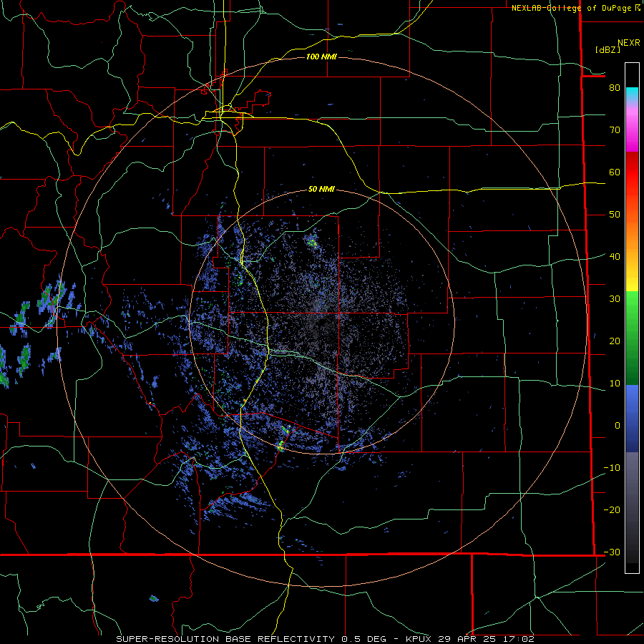Click the 70 value on dBZ scale
Viewport: 644px width, 644px height.
pyautogui.click(x=615, y=130)
